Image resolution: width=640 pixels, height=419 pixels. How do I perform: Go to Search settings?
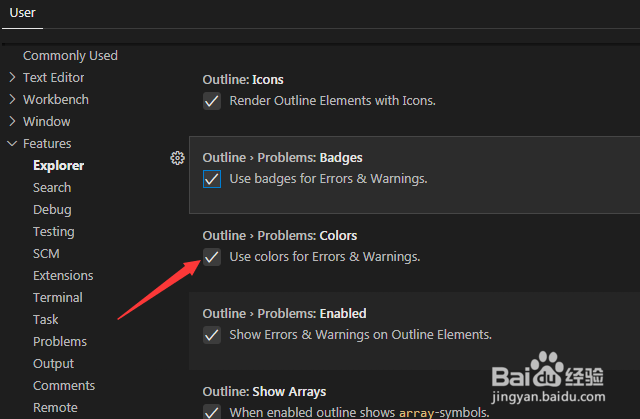coord(52,188)
